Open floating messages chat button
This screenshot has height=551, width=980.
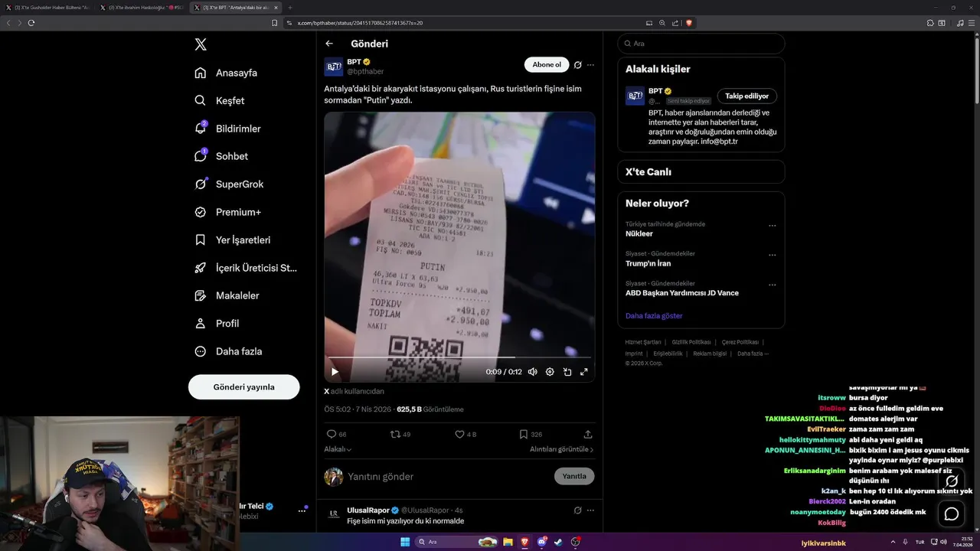952,514
